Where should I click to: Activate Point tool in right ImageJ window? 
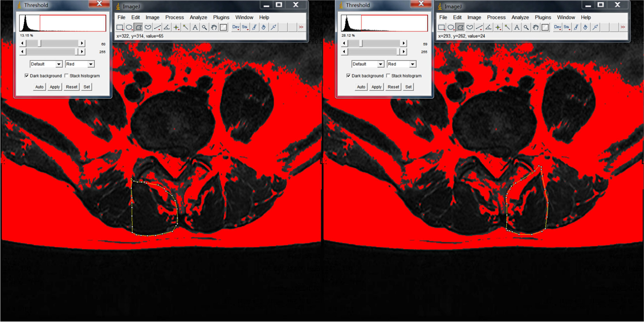(498, 27)
